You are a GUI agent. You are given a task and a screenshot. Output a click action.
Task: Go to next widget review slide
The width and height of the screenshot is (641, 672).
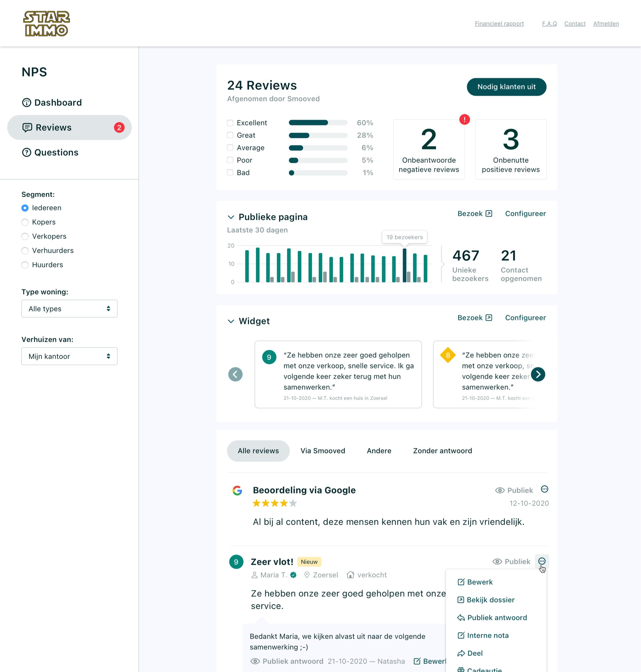538,375
